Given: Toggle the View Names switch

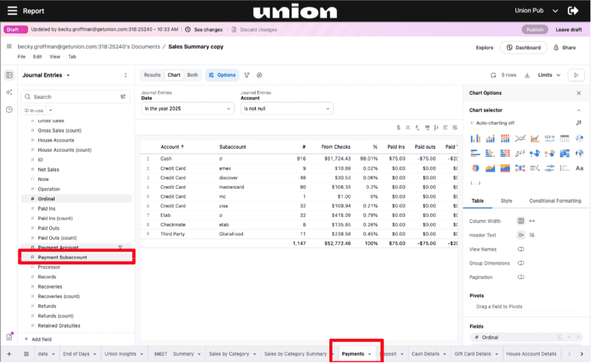Looking at the screenshot, I should pos(521,249).
